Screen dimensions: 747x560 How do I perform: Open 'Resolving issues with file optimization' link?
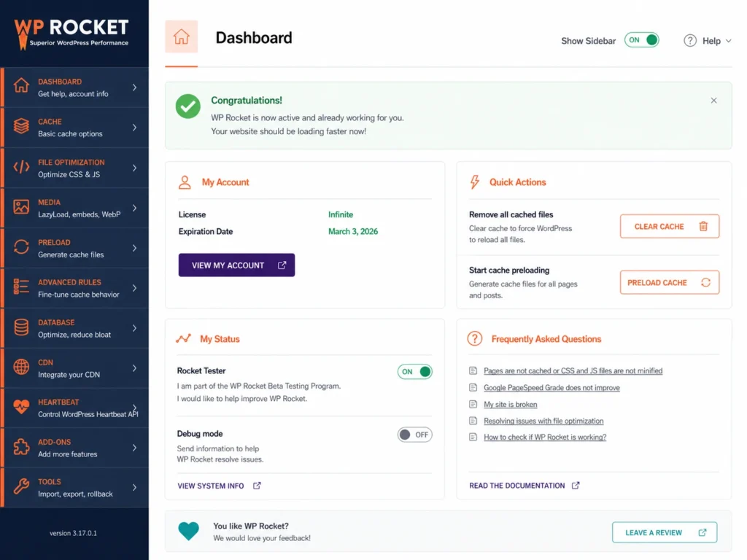point(543,421)
